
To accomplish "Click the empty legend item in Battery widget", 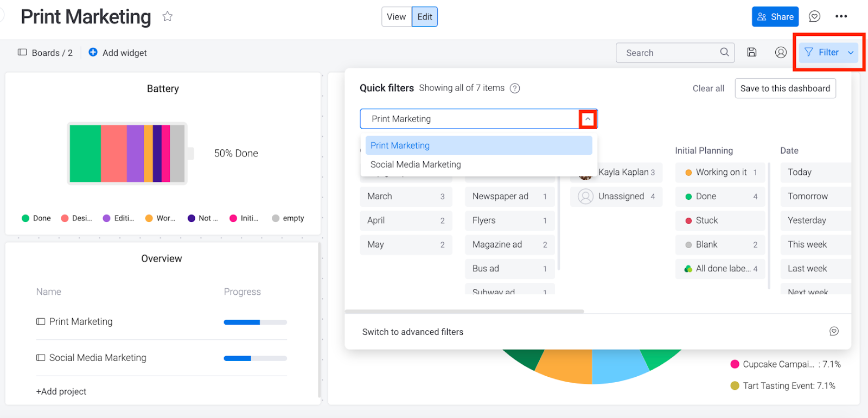I will (288, 218).
